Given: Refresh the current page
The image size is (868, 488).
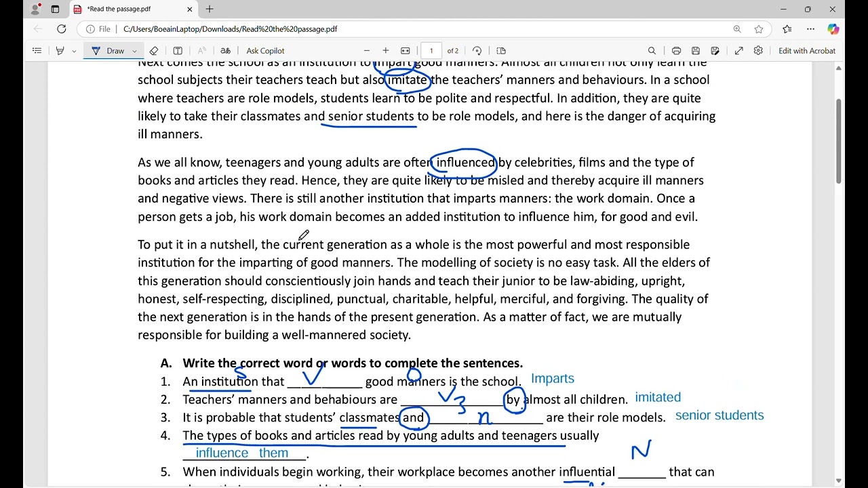Looking at the screenshot, I should pos(62,29).
